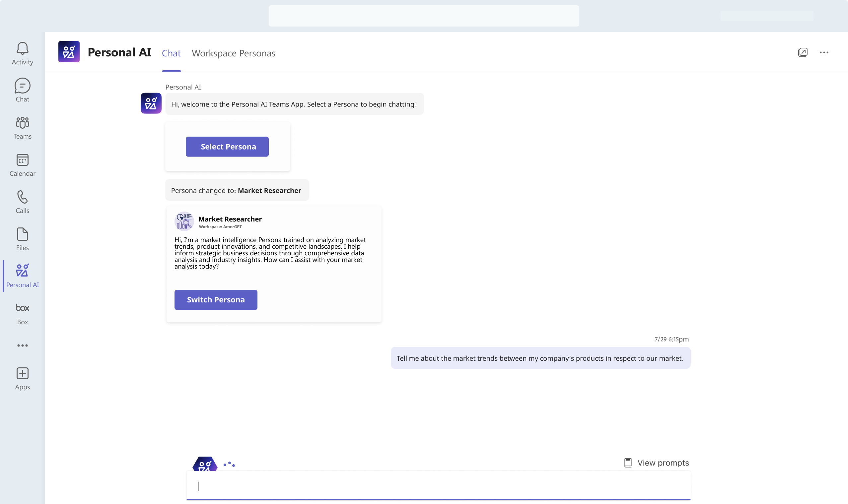This screenshot has width=848, height=504.
Task: Pop out the app in new window
Action: (x=803, y=52)
